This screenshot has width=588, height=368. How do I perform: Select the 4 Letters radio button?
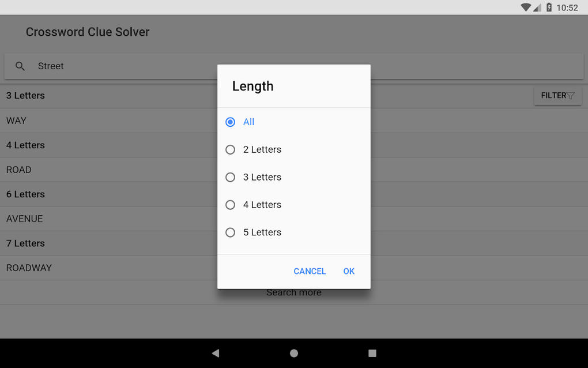(x=231, y=205)
